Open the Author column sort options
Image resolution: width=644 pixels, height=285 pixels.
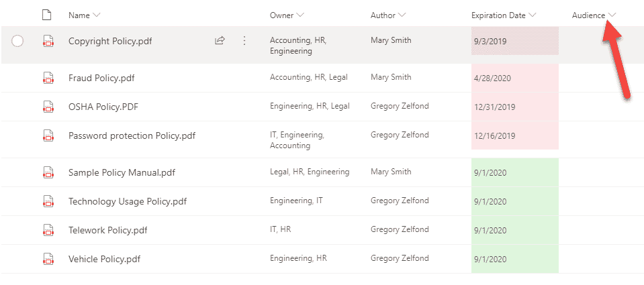click(x=402, y=15)
